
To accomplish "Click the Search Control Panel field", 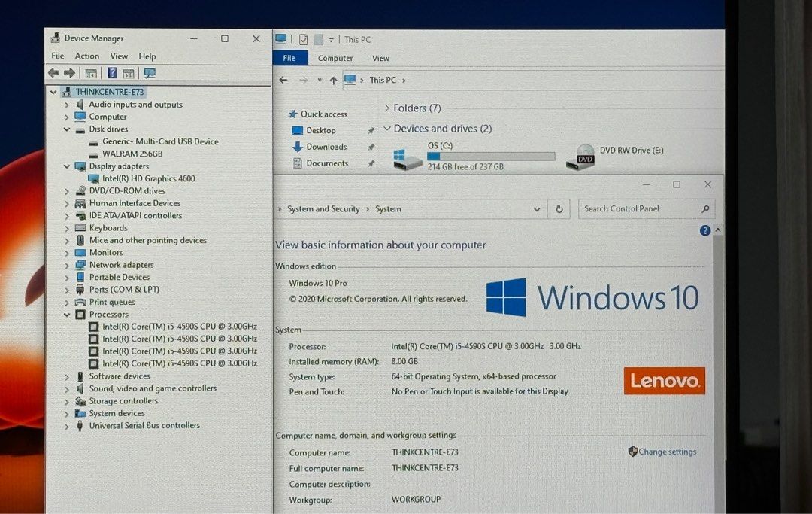I will click(x=647, y=208).
